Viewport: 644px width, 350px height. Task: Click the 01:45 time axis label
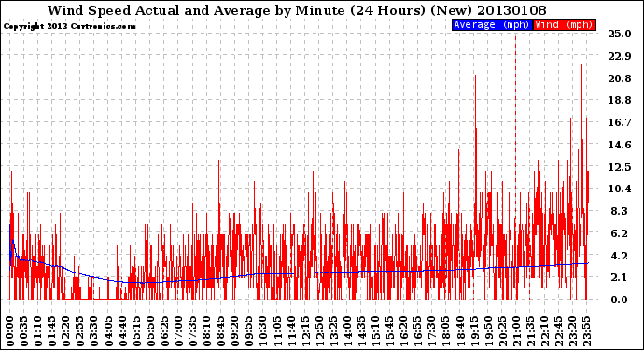point(51,331)
